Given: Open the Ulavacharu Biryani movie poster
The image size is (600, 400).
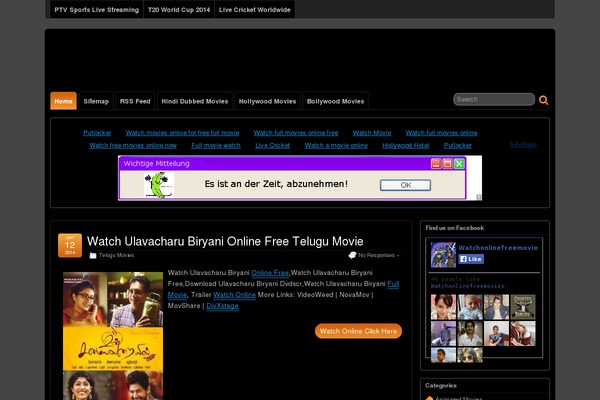Looking at the screenshot, I should [x=113, y=336].
